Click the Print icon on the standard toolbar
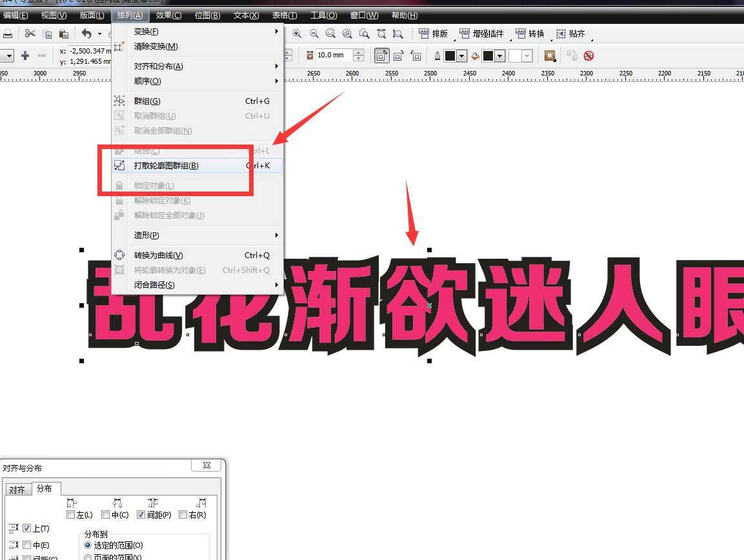This screenshot has width=744, height=560. pyautogui.click(x=7, y=34)
